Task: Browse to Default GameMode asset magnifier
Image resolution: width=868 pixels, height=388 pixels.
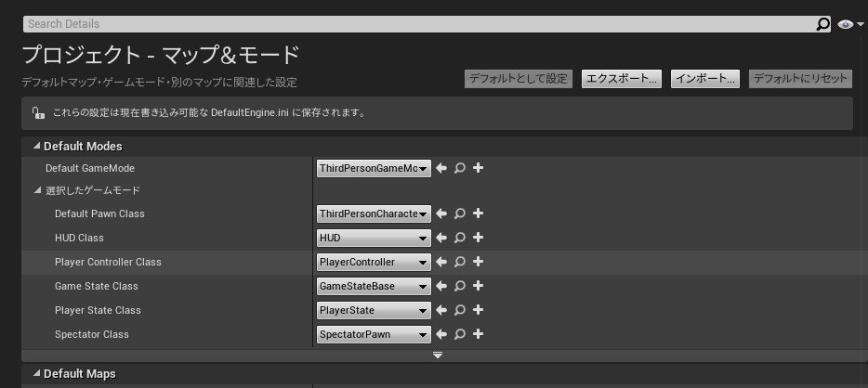Action: point(459,168)
